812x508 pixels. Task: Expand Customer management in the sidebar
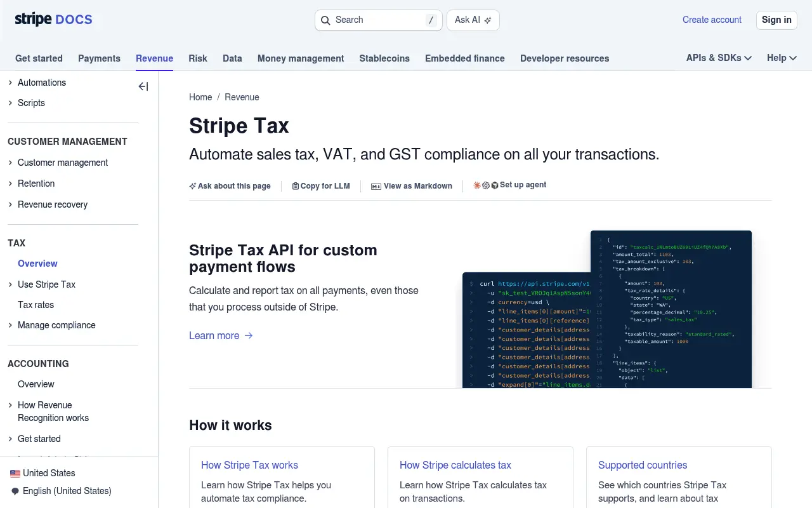point(10,163)
